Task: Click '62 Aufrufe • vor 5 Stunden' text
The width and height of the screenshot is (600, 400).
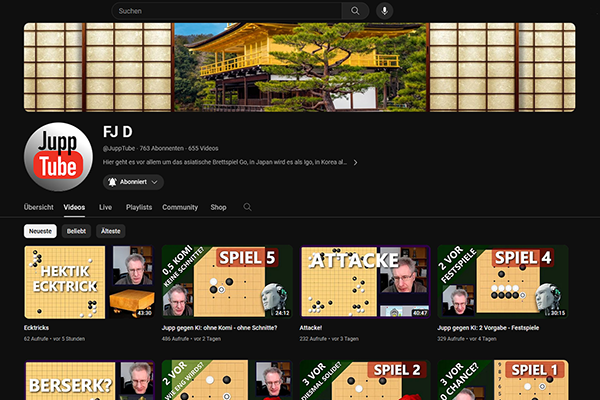Action: [54, 339]
